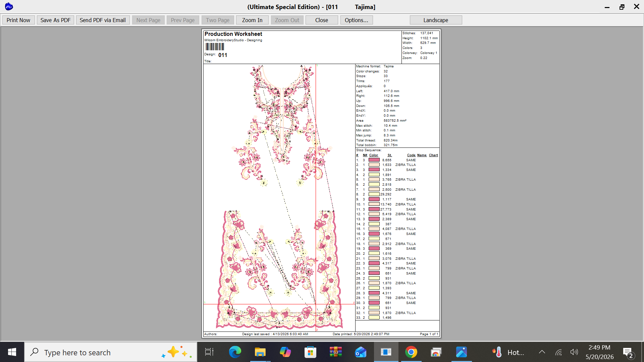Image resolution: width=644 pixels, height=362 pixels.
Task: Click the Zoom In button
Action: click(x=252, y=20)
